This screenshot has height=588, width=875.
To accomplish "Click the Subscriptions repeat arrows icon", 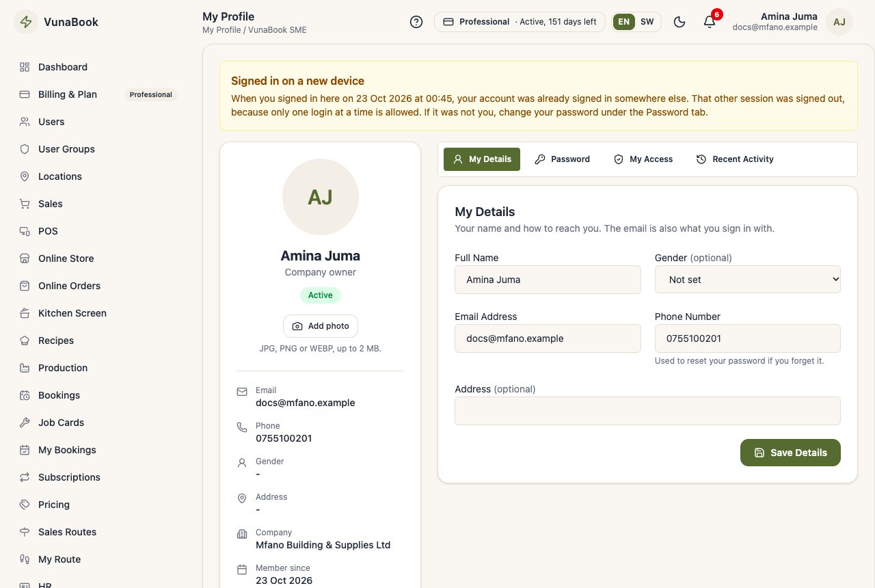I will (x=25, y=477).
